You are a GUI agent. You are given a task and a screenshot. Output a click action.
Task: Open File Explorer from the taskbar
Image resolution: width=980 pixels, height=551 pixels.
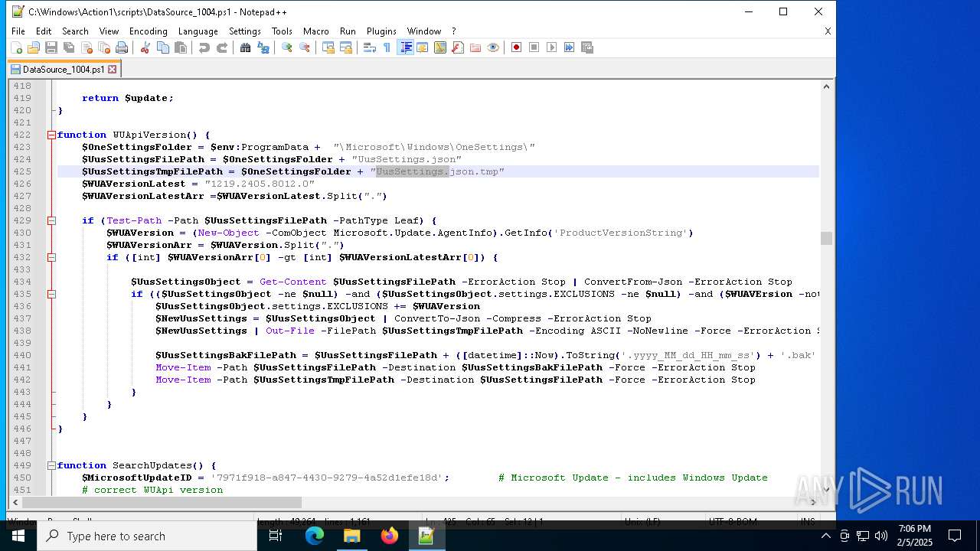point(352,536)
